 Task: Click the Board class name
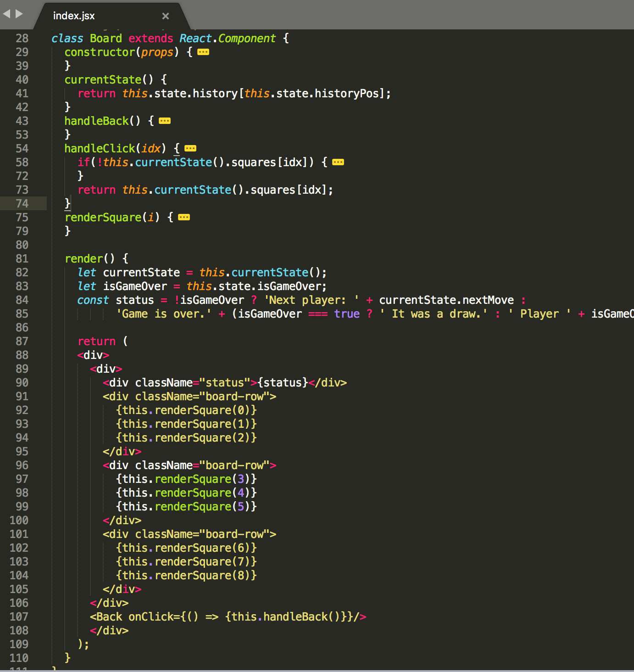click(106, 38)
